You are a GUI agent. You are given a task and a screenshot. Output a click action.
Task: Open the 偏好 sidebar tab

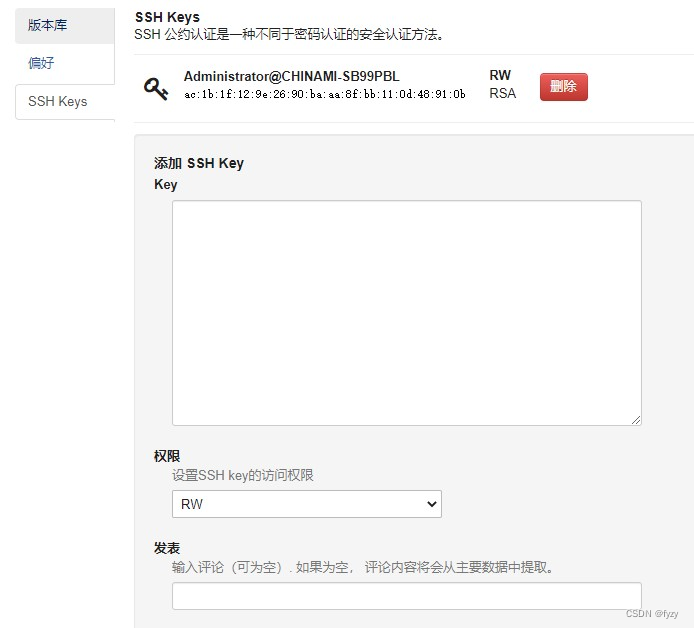click(x=65, y=63)
